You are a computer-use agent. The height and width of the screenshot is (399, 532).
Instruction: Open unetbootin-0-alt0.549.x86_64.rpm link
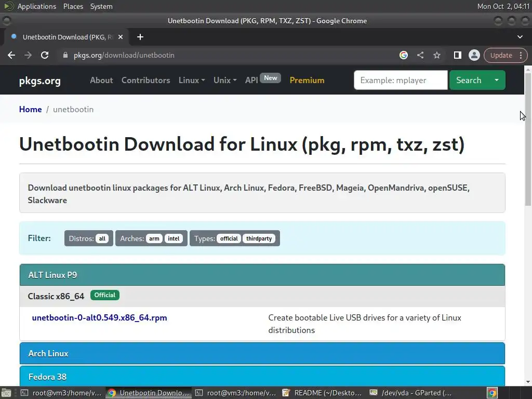pos(99,317)
